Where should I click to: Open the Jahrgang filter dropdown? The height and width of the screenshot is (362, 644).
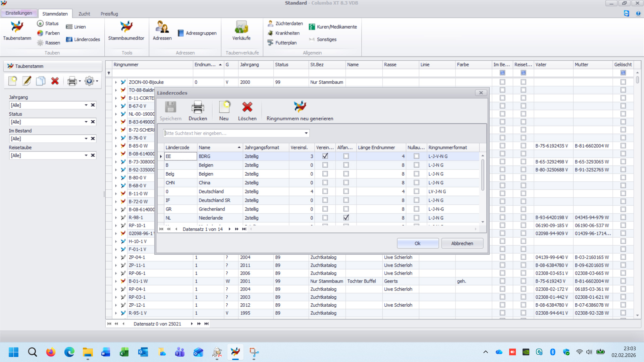[86, 105]
